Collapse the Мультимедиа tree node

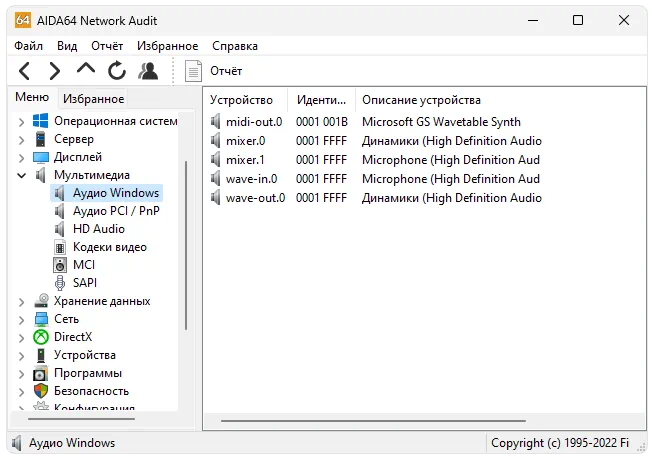click(x=21, y=176)
